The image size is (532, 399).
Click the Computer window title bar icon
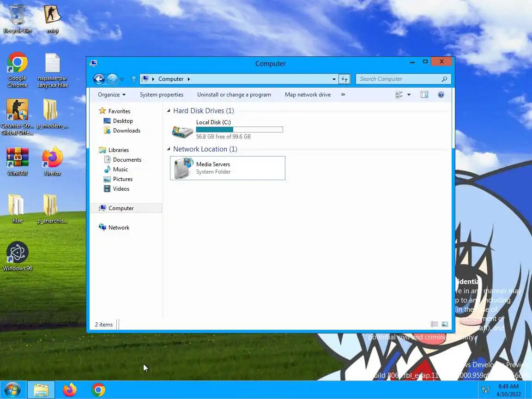tap(94, 63)
